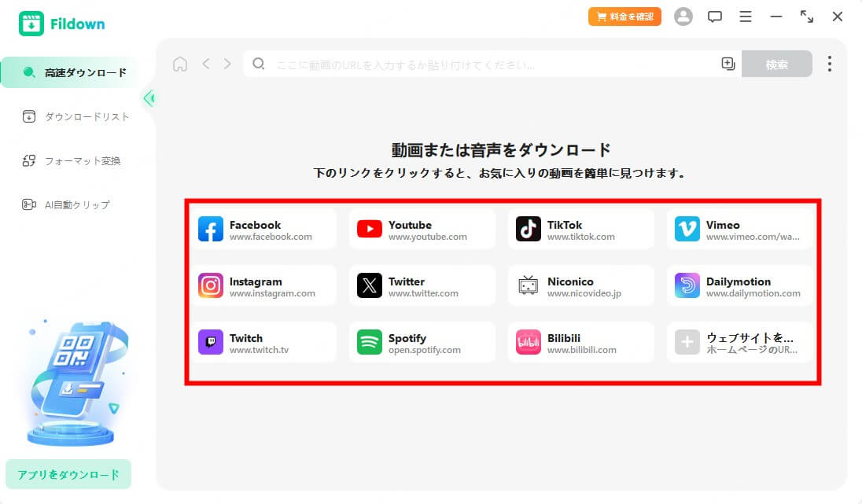Viewport: 862px width, 504px height.
Task: Open the Spotify site shortcut
Action: (x=422, y=343)
